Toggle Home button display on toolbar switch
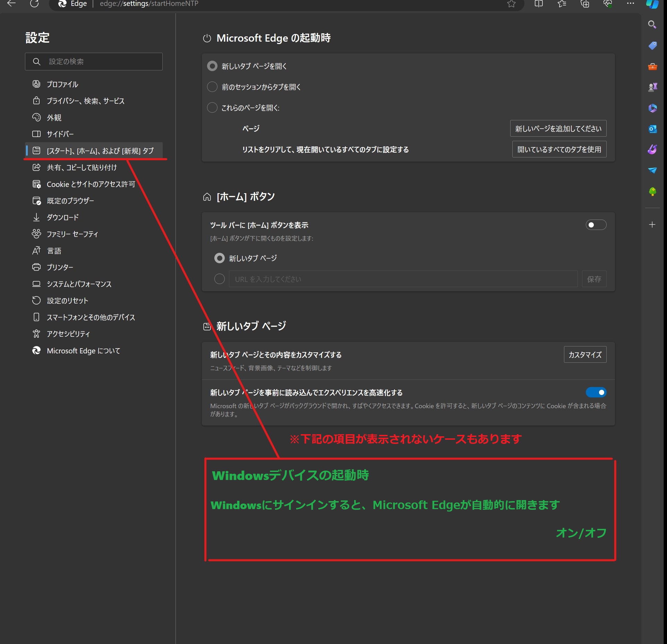 coord(596,225)
